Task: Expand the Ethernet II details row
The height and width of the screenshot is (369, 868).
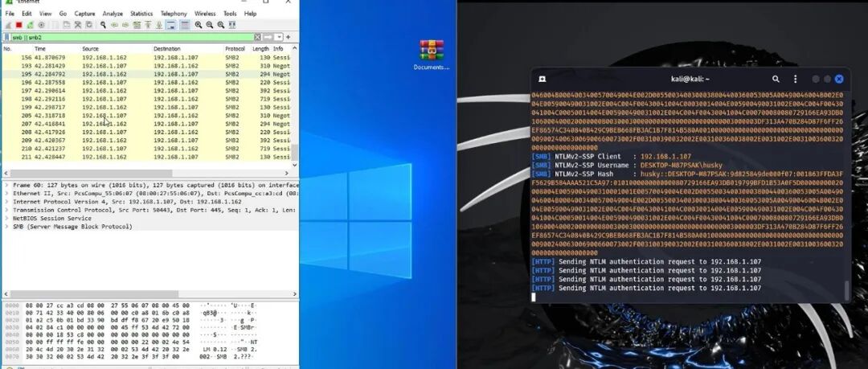Action: pyautogui.click(x=6, y=194)
